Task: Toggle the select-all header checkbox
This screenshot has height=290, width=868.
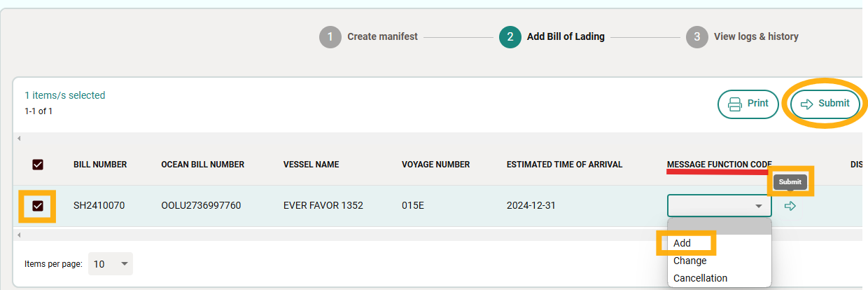Action: coord(38,165)
